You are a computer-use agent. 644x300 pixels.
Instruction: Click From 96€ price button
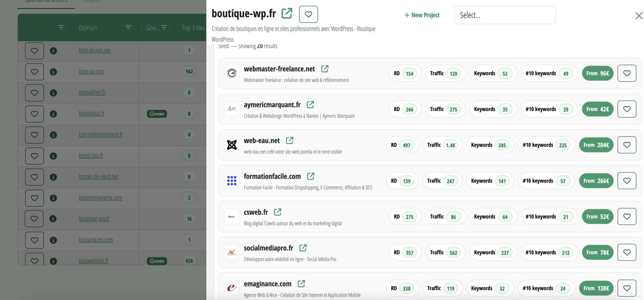pos(598,73)
